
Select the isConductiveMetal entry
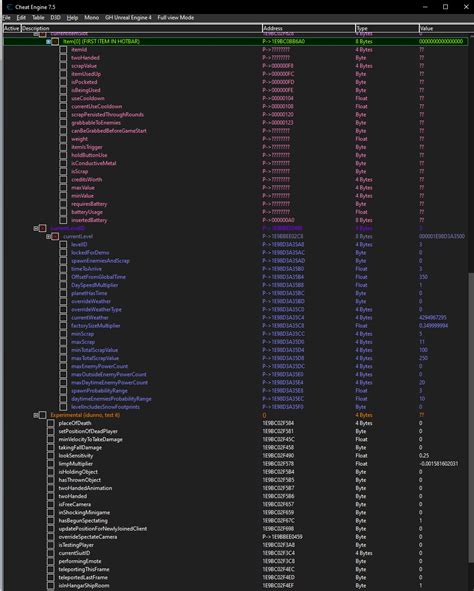[94, 163]
